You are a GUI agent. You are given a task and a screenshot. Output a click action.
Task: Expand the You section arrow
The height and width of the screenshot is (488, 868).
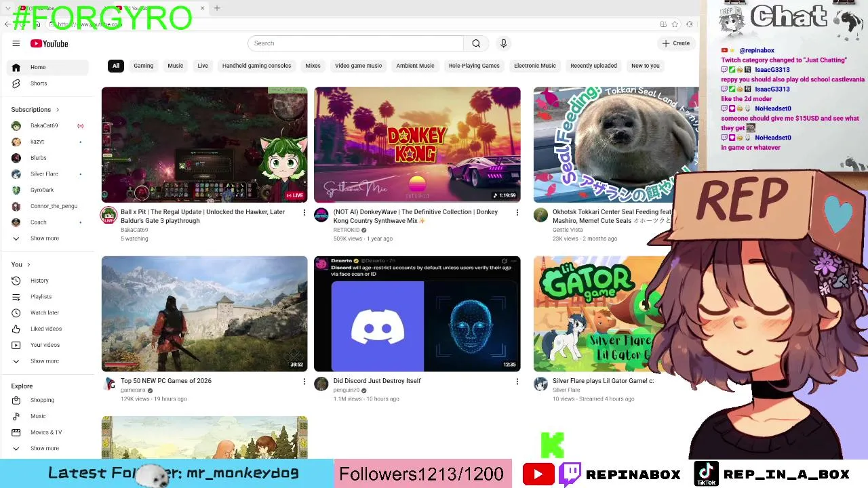(28, 264)
